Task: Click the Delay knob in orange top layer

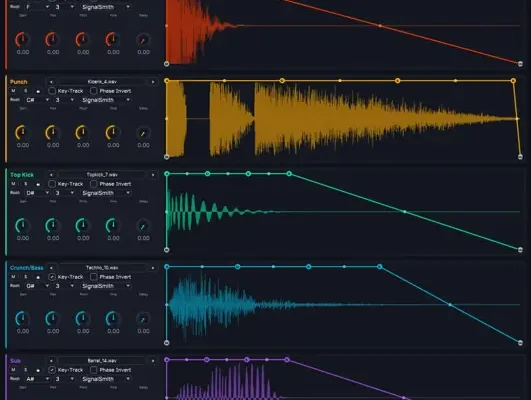Action: click(143, 40)
